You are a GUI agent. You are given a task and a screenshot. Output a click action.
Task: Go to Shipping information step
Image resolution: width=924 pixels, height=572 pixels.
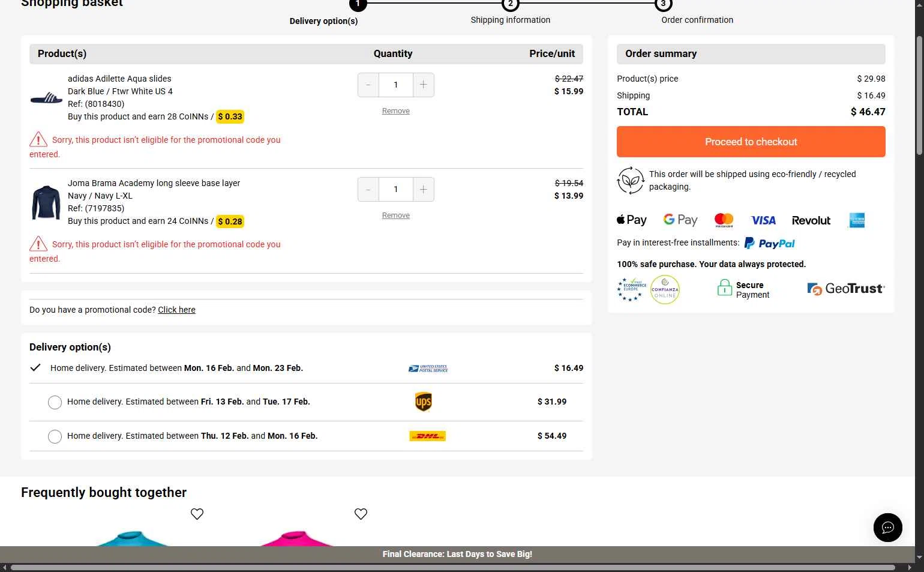pos(511,20)
